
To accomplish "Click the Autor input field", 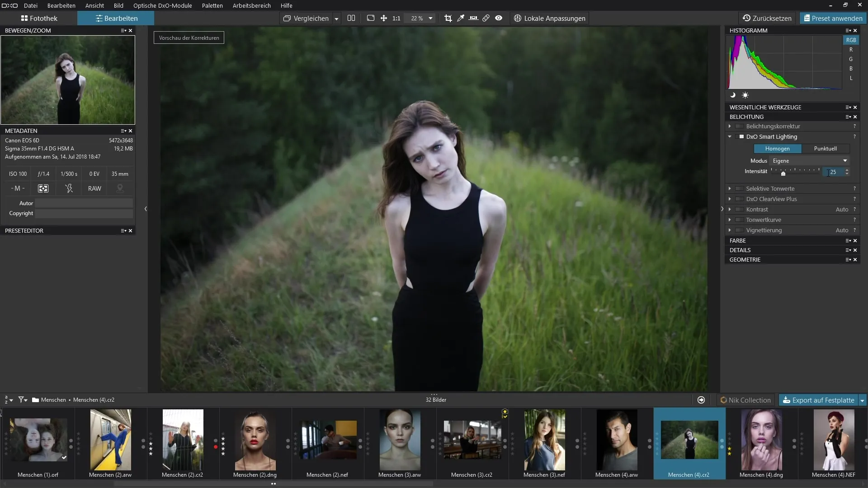I will pyautogui.click(x=84, y=203).
